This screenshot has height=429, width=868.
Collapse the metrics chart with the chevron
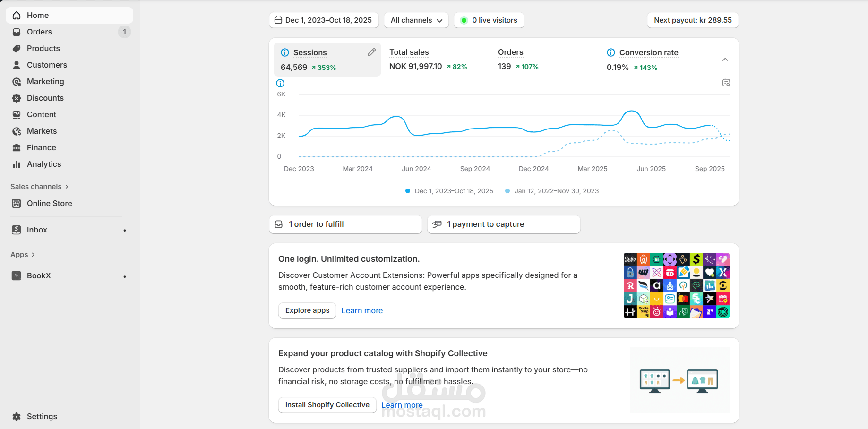point(725,60)
